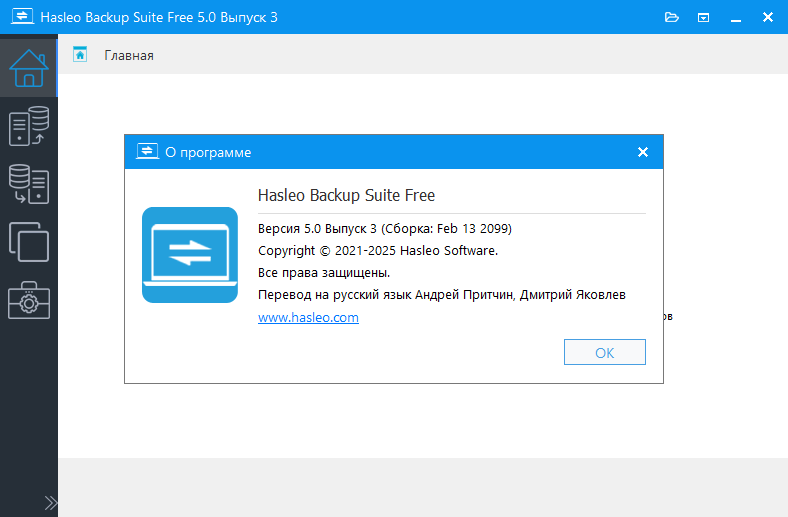Click the small home breadcrumb icon
The image size is (788, 517).
80,54
